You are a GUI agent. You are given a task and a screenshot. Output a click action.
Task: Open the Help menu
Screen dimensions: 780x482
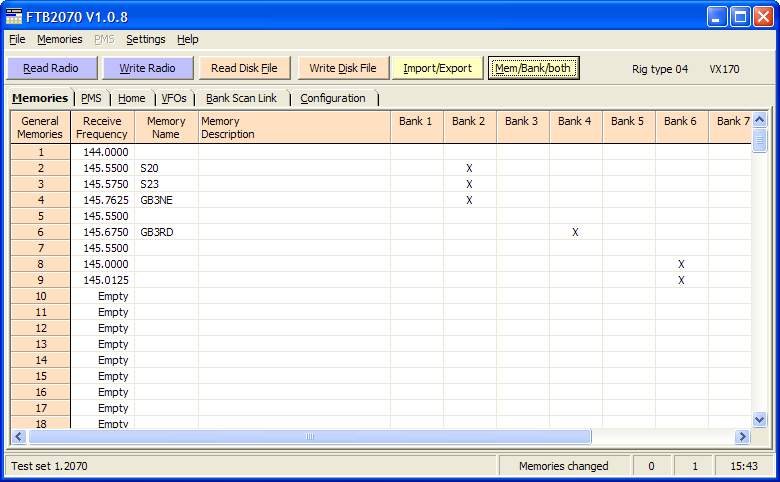coord(188,39)
